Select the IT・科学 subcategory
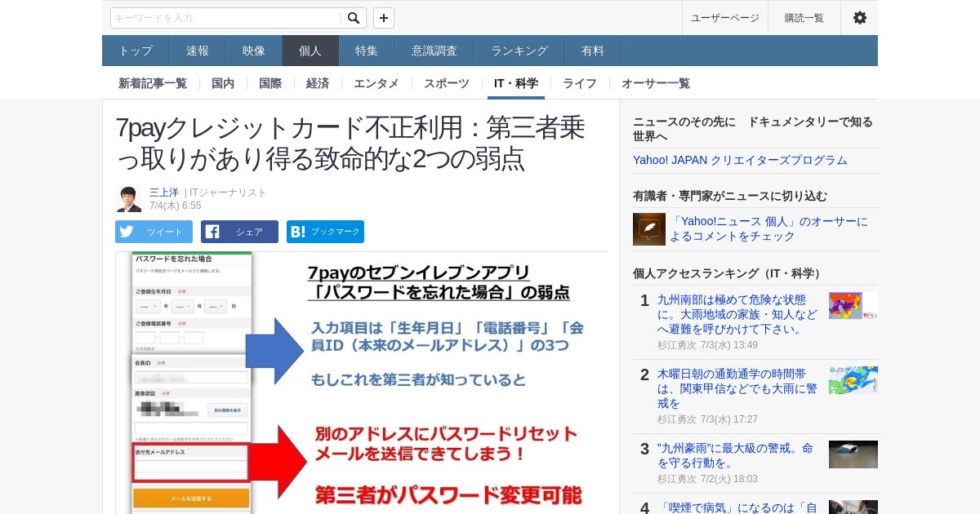This screenshot has height=514, width=980. [x=516, y=83]
